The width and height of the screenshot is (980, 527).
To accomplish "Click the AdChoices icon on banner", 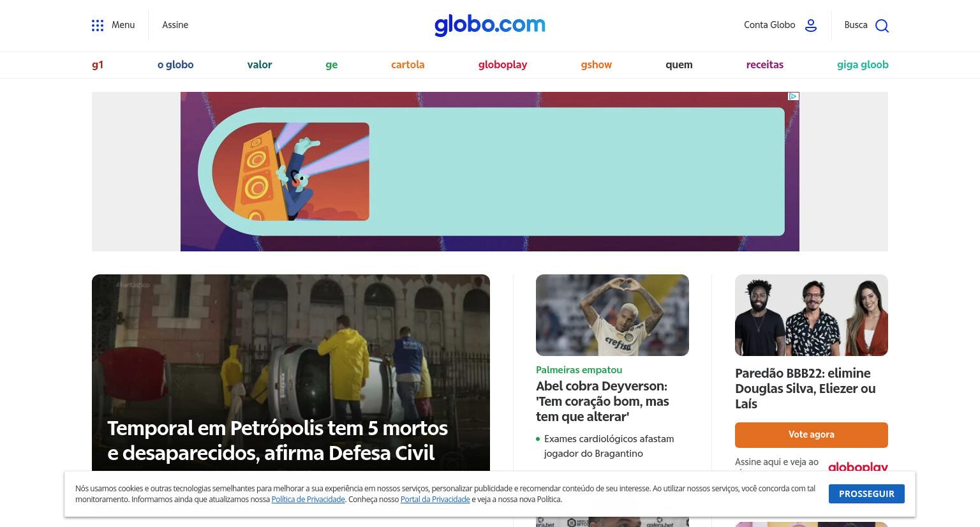I will [x=793, y=96].
